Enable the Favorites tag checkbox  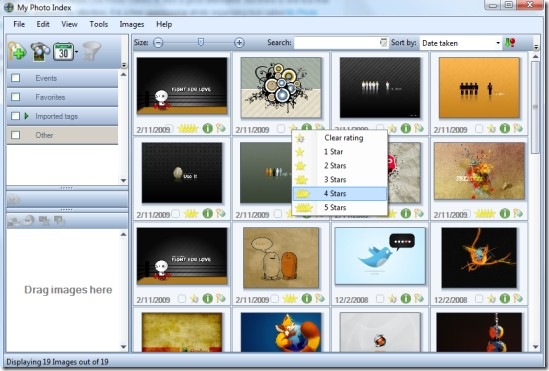click(15, 97)
